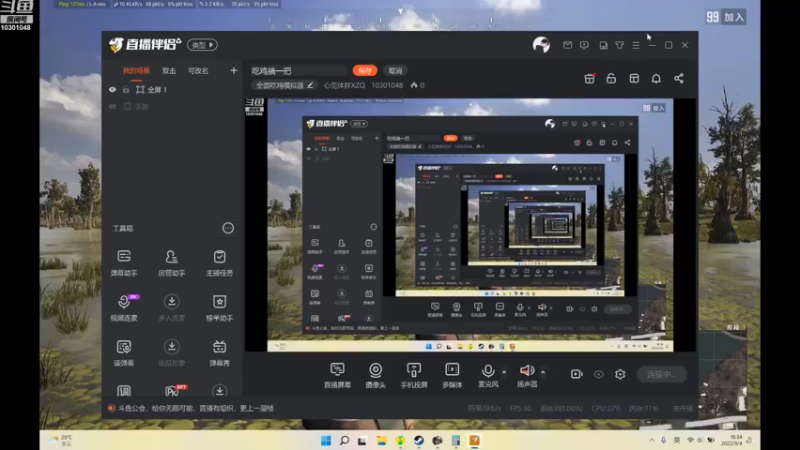
Task: Open the mail icon in title bar
Action: 567,45
